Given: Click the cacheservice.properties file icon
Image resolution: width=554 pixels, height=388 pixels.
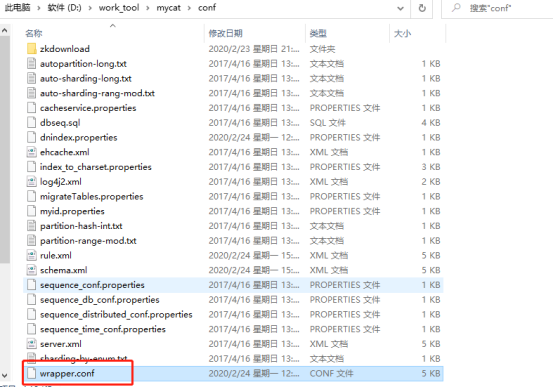Looking at the screenshot, I should coord(31,108).
